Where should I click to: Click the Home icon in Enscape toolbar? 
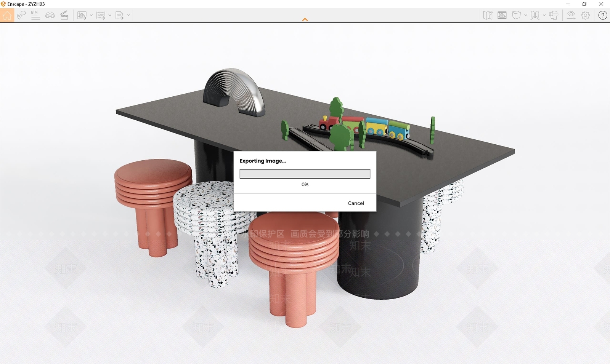pyautogui.click(x=7, y=15)
